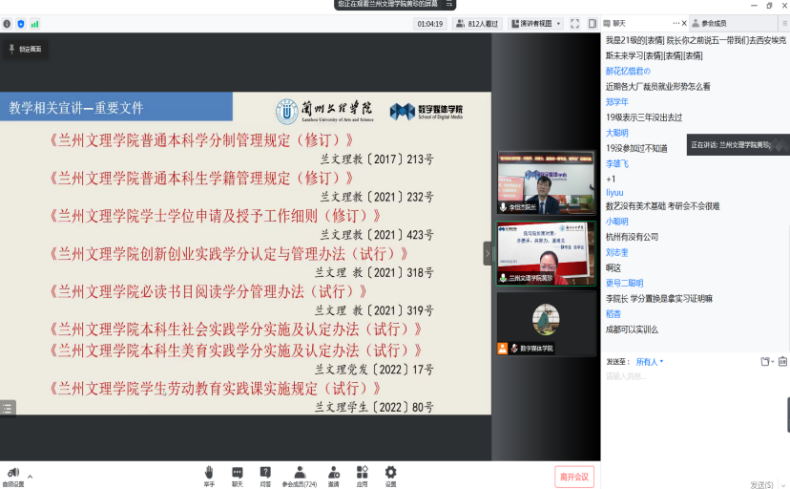The image size is (790, 489).
Task: Open the send-to 所有人 recipient dropdown
Action: (x=649, y=361)
